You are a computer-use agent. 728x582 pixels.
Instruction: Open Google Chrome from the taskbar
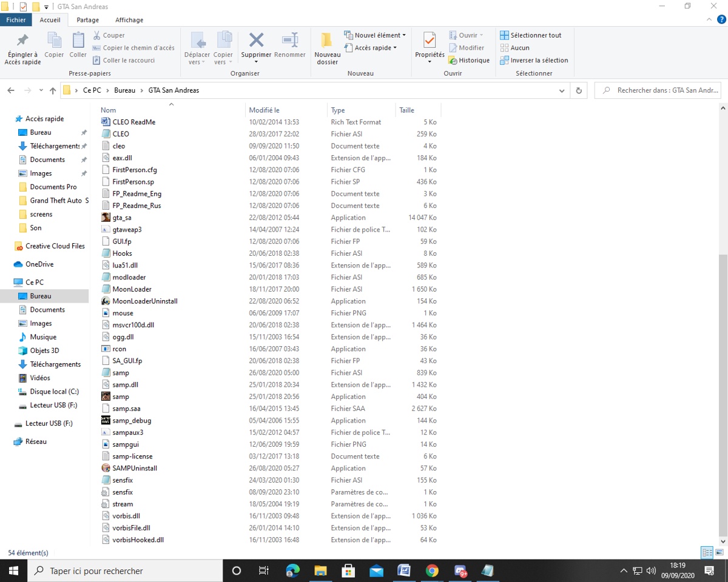click(x=432, y=570)
